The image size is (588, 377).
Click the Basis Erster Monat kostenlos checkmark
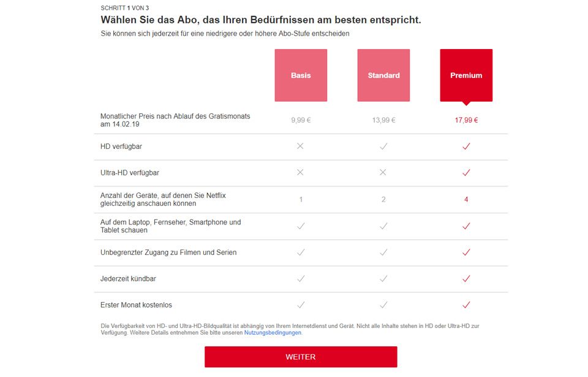click(x=301, y=305)
